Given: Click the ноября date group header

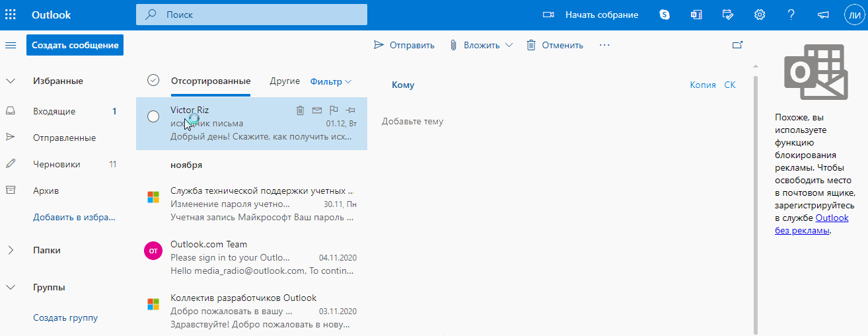Looking at the screenshot, I should click(x=186, y=164).
